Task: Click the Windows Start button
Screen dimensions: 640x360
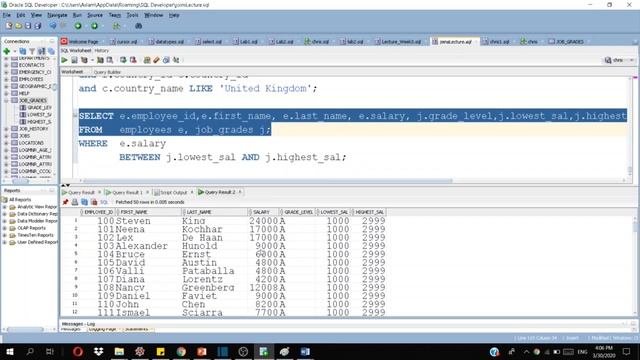Action: pos(9,351)
